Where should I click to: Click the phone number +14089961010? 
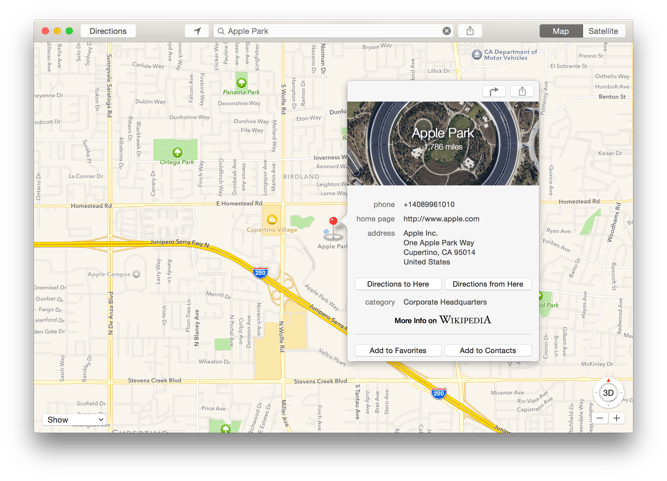[429, 205]
